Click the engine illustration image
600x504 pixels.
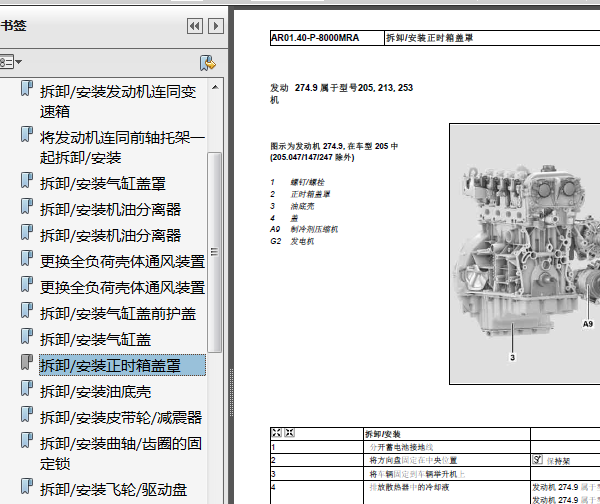525,254
